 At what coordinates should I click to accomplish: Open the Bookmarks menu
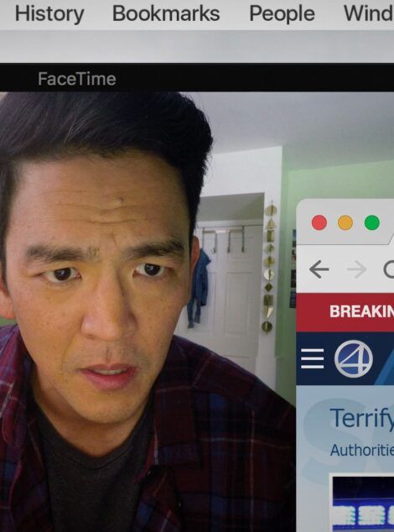pos(166,14)
